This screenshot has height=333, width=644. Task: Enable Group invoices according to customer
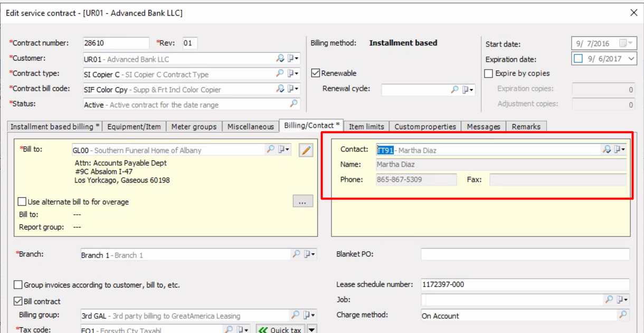[x=18, y=285]
